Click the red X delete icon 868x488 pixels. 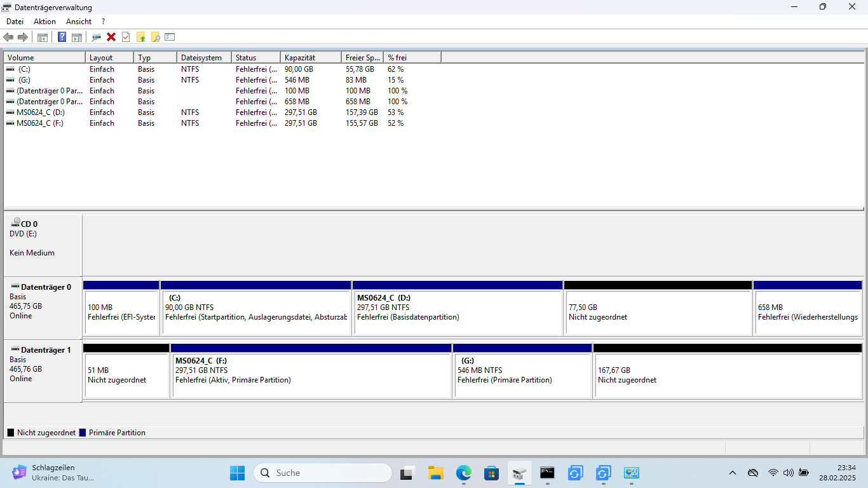111,37
